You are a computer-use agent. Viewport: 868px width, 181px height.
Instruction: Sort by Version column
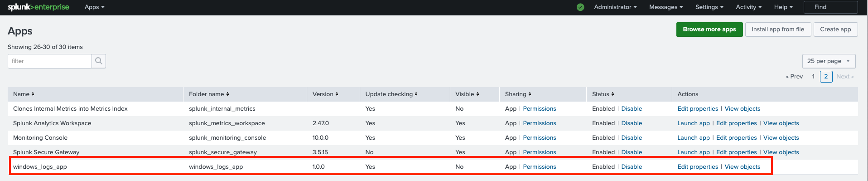pyautogui.click(x=325, y=94)
